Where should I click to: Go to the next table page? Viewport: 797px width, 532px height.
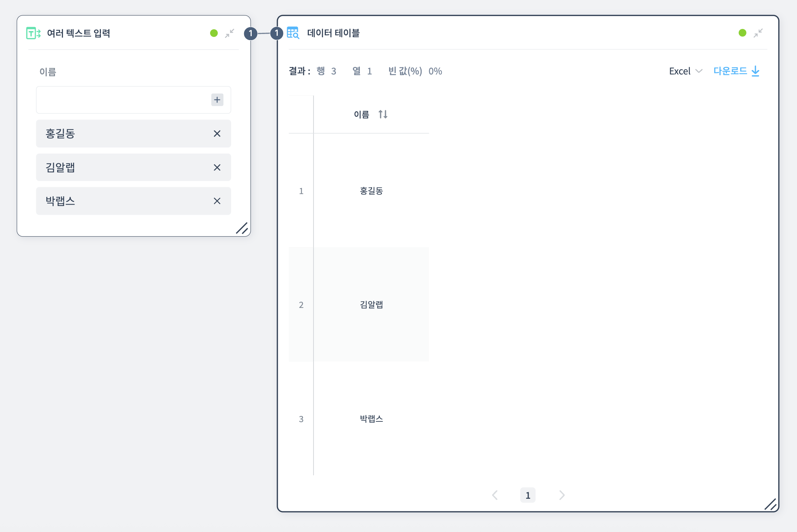(561, 495)
